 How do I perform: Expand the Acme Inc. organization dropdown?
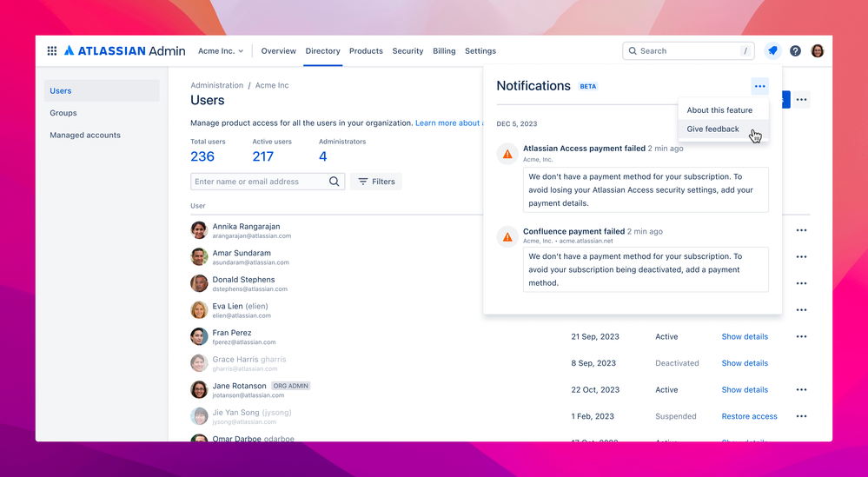point(221,51)
